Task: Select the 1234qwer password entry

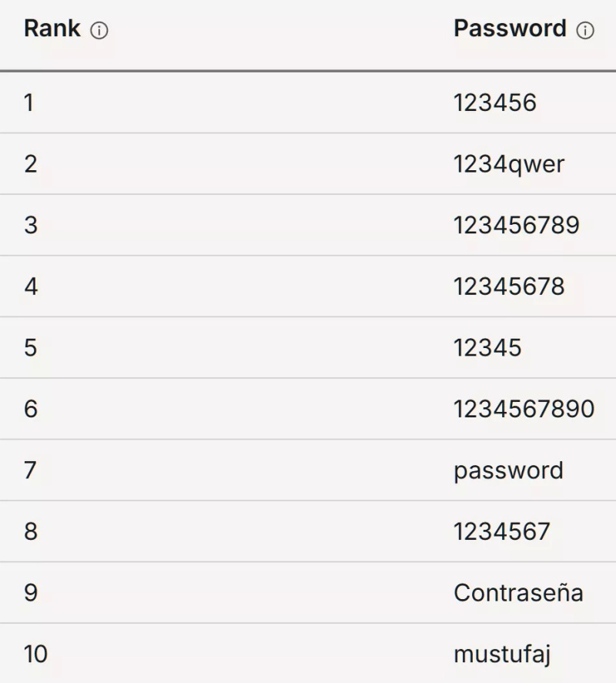Action: [x=508, y=164]
